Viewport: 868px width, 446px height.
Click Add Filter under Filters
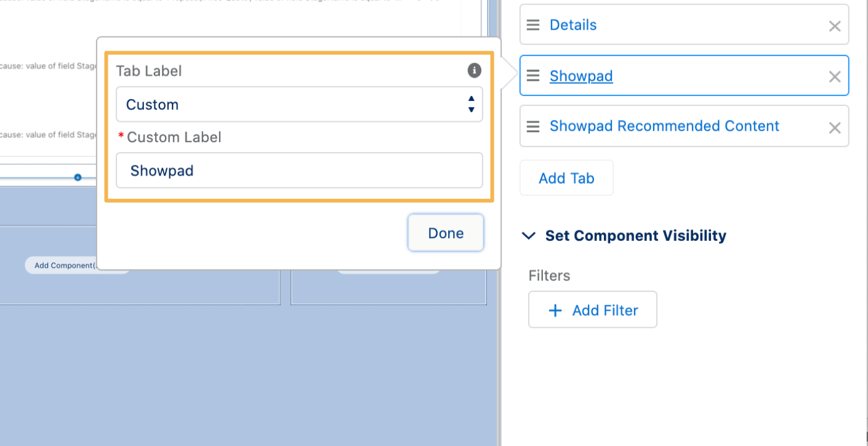point(592,310)
